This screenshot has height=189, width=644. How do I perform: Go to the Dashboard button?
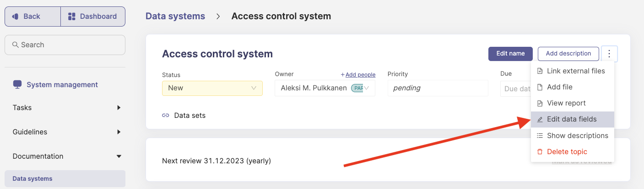pos(93,17)
